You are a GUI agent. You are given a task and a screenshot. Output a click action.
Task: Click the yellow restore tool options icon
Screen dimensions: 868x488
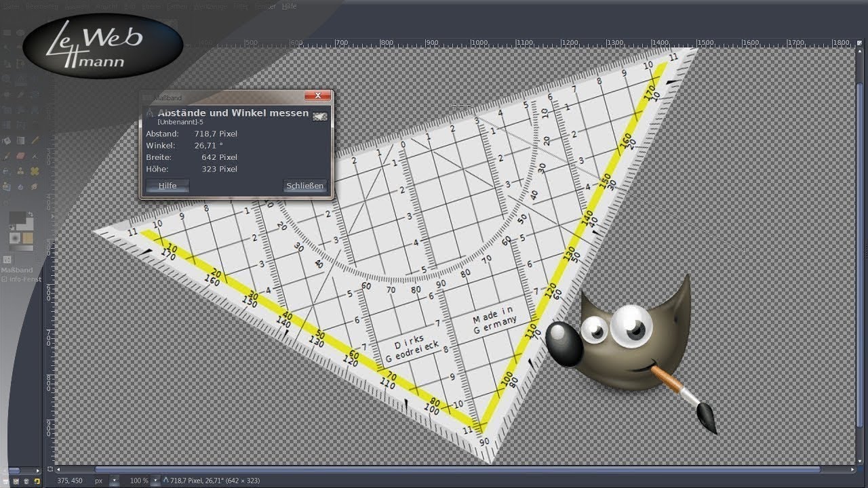[x=37, y=481]
